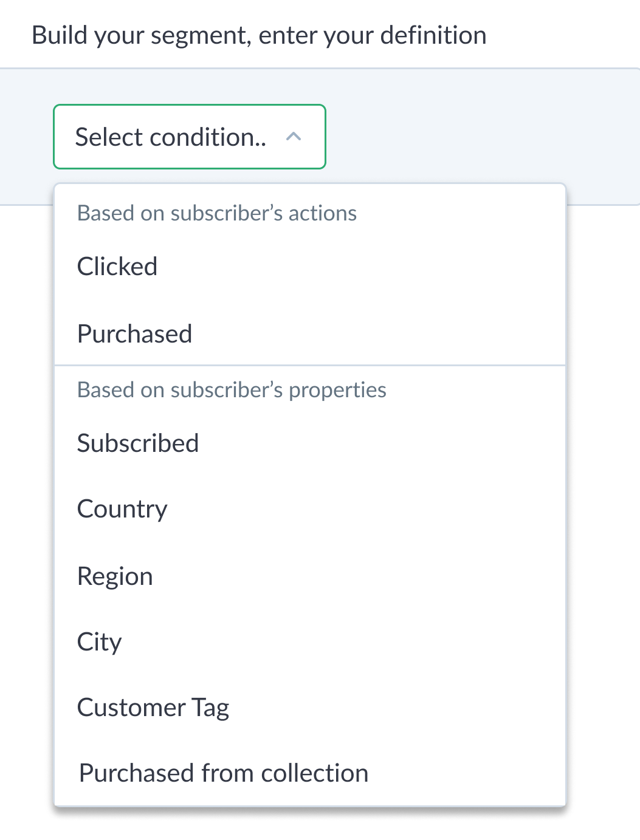
Task: Click the Build your segment heading
Action: (260, 35)
